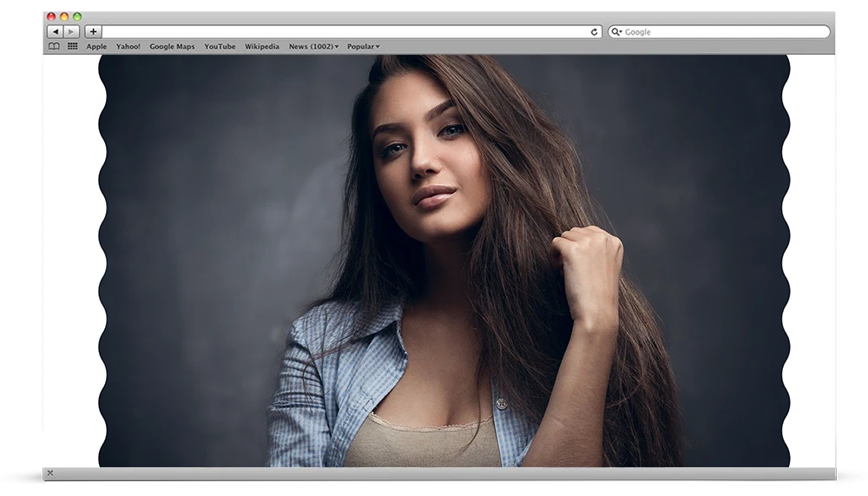Open the Google Maps bookmark
Viewport: 868px width, 496px height.
172,47
